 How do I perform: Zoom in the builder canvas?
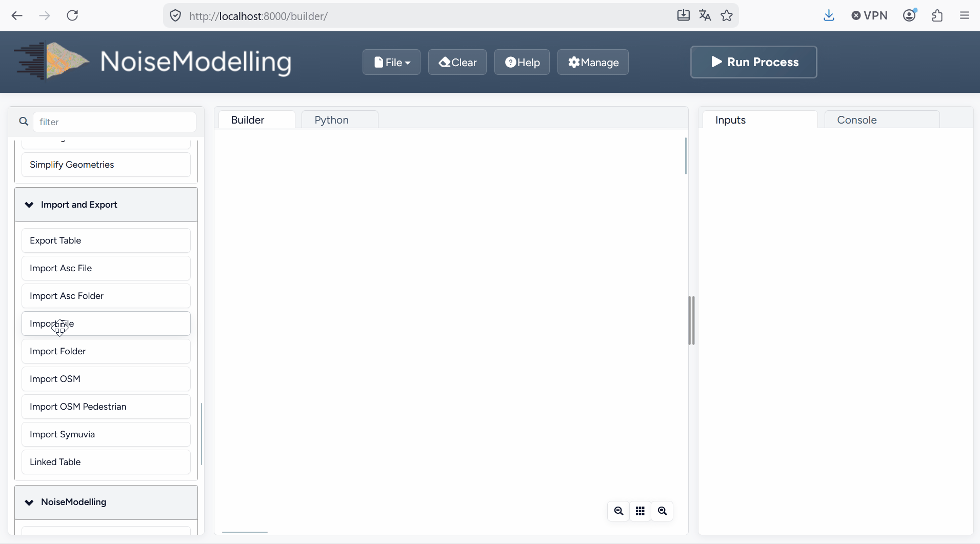[662, 511]
